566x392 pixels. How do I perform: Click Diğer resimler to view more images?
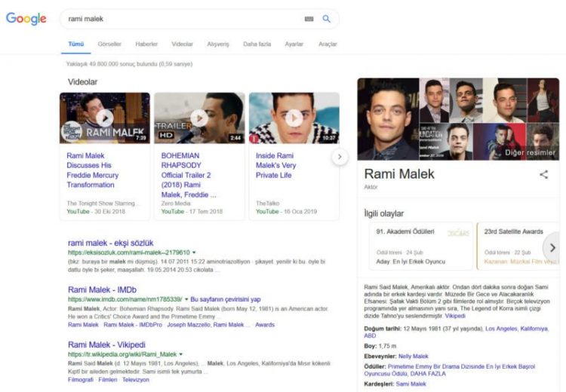[530, 152]
